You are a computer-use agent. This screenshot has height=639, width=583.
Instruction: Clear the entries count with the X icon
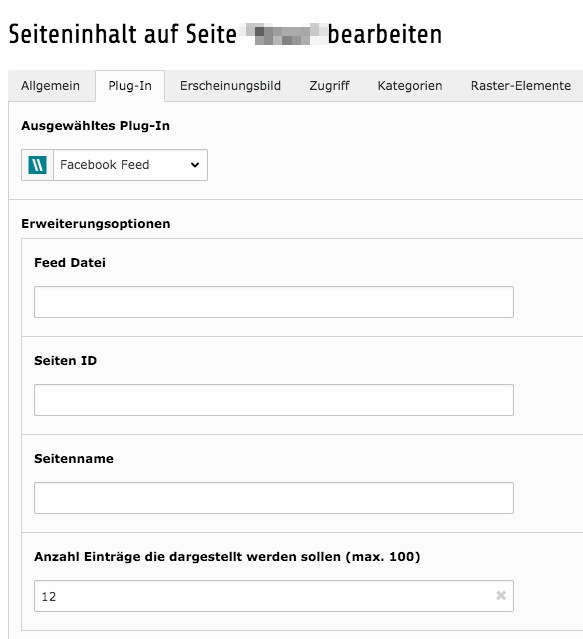click(501, 595)
